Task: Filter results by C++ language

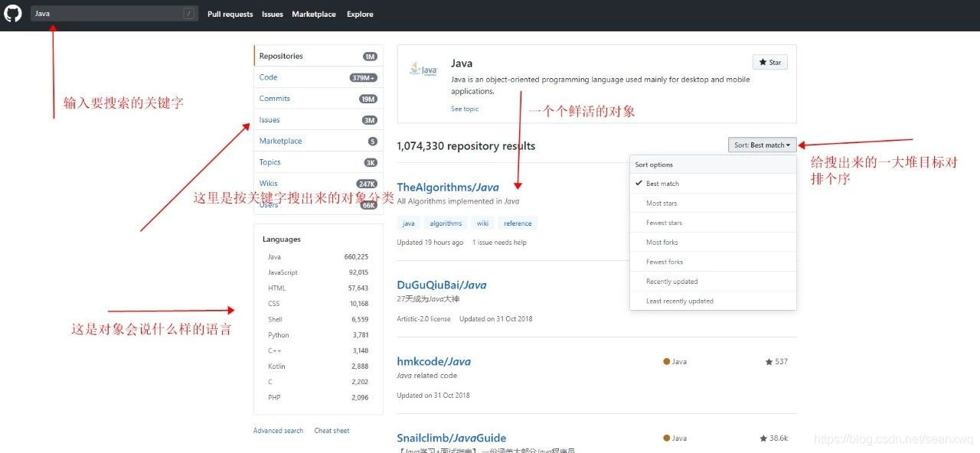Action: 318,350
